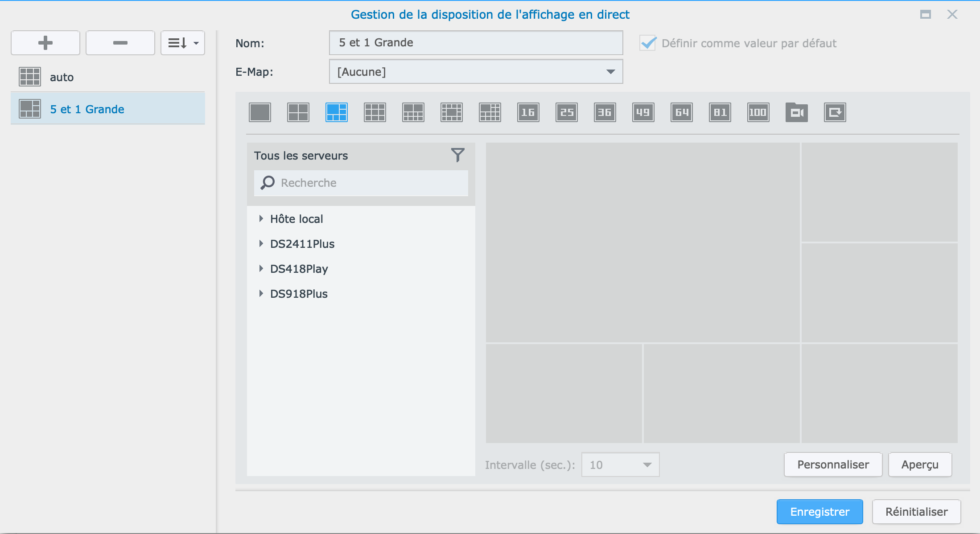Click the camera sequential layout icon
This screenshot has height=534, width=980.
click(797, 112)
